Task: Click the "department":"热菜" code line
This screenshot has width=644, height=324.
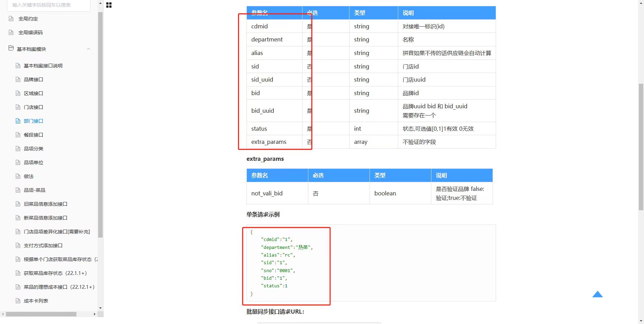Action: click(287, 247)
